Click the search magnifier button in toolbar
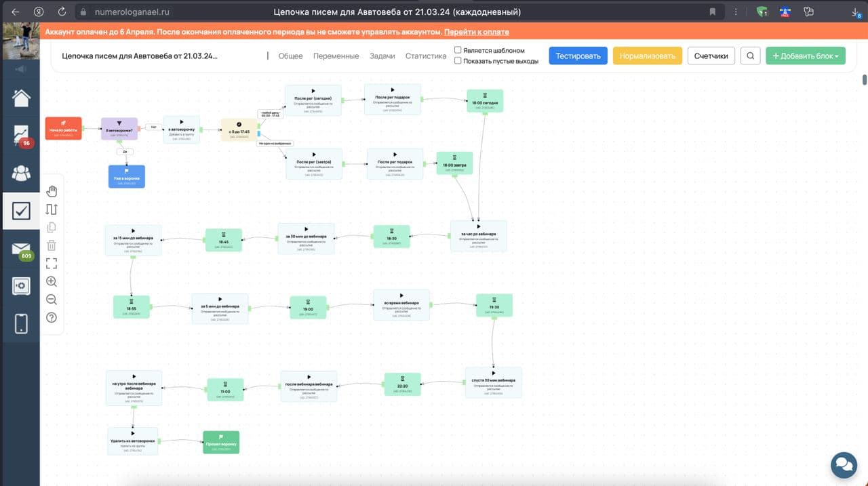Screen dimensions: 868x486 click(x=750, y=56)
